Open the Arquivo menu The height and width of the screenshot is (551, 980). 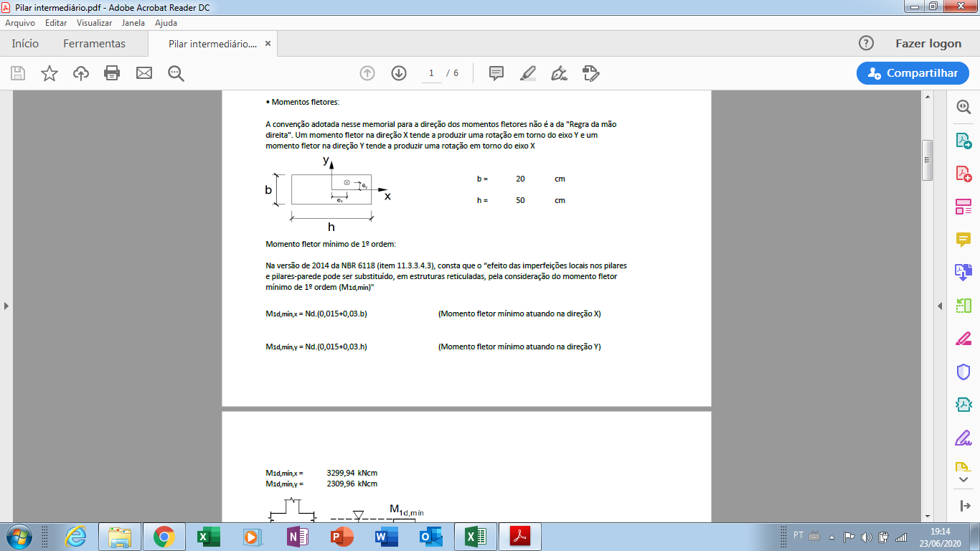[x=20, y=23]
